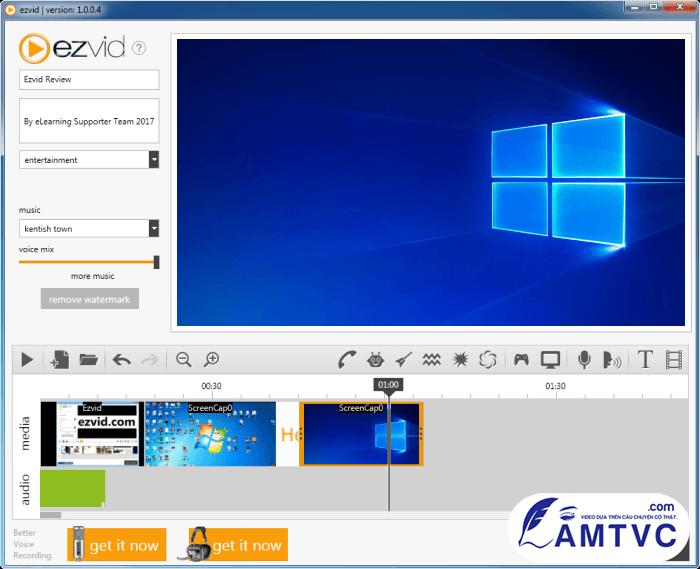Edit the description text box
This screenshot has width=700, height=569.
pyautogui.click(x=89, y=121)
